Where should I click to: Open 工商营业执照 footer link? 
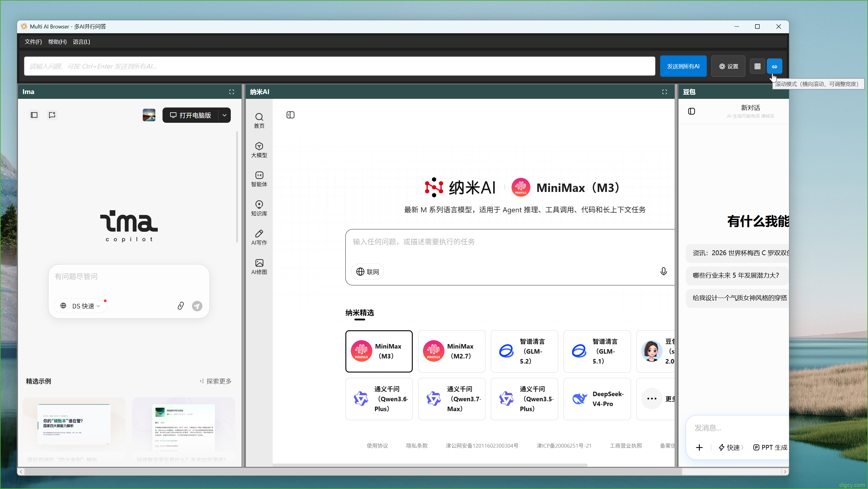click(626, 446)
